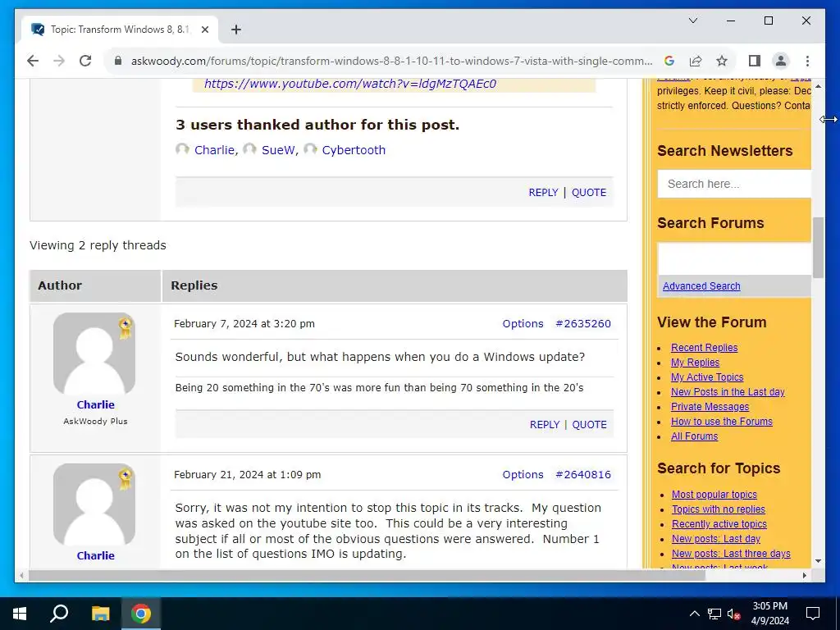
Task: Open Charlie author name on February 7 reply
Action: point(95,404)
